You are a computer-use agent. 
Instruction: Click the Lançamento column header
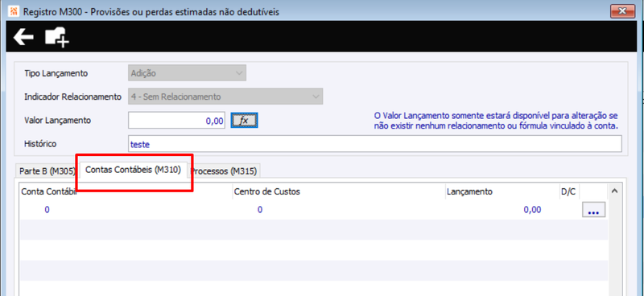(x=502, y=191)
